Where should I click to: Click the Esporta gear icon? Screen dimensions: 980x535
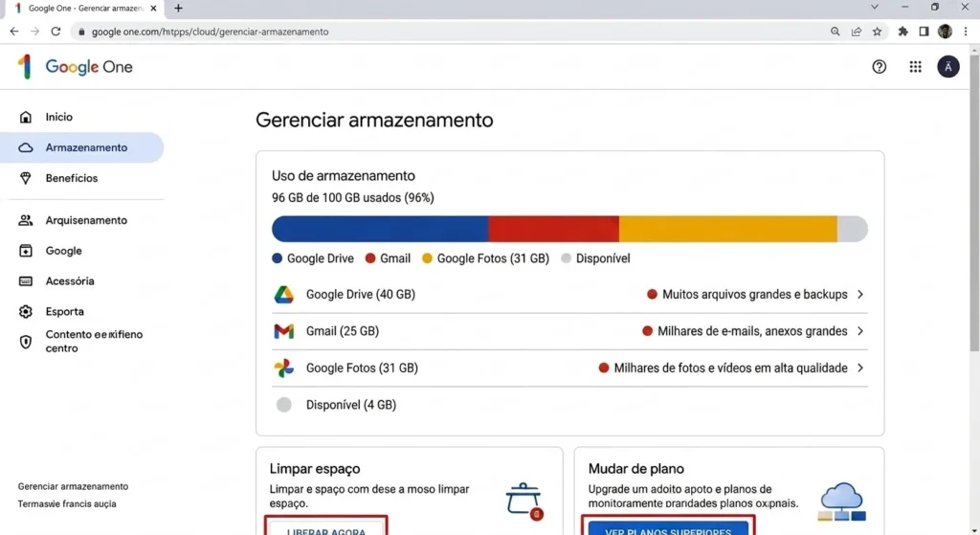26,311
